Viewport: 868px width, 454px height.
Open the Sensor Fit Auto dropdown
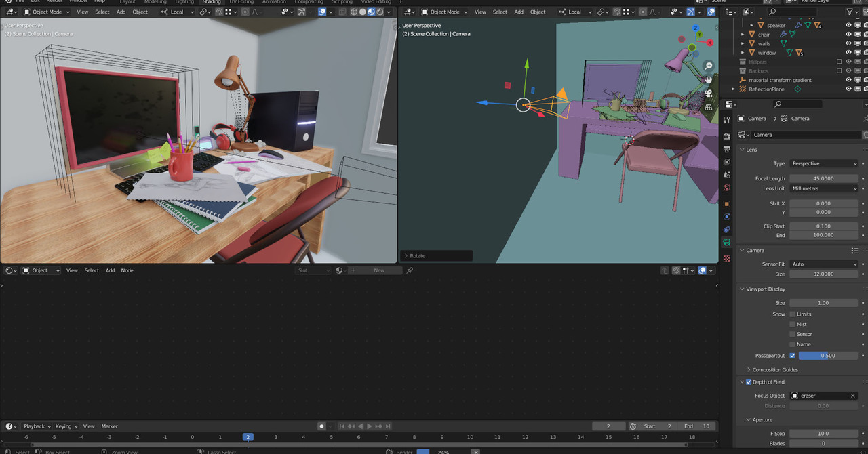[824, 264]
